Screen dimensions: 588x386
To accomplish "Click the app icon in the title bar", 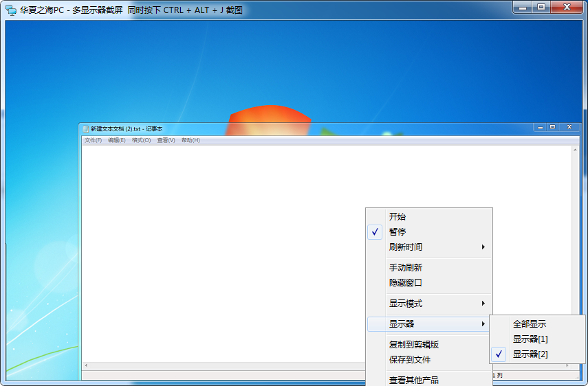I will click(11, 10).
